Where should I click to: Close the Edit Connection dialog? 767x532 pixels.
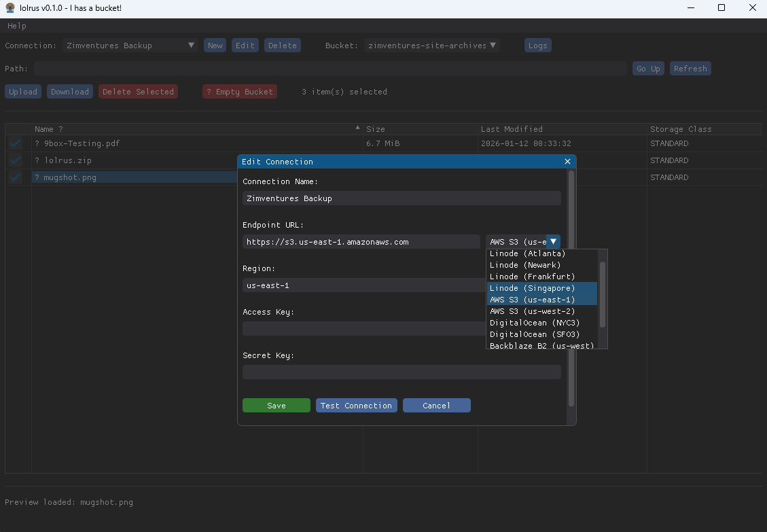pyautogui.click(x=567, y=162)
